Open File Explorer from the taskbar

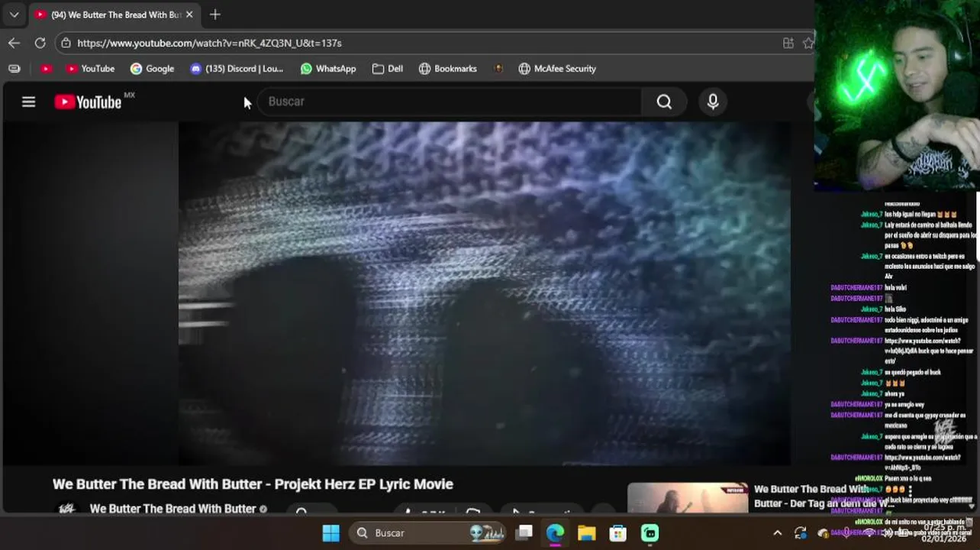586,533
